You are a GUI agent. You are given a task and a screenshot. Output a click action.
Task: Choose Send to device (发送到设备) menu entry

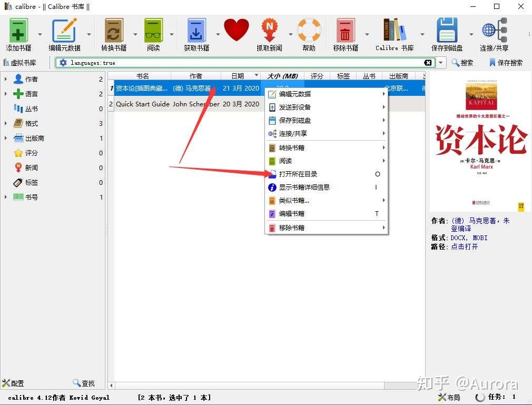(x=327, y=107)
